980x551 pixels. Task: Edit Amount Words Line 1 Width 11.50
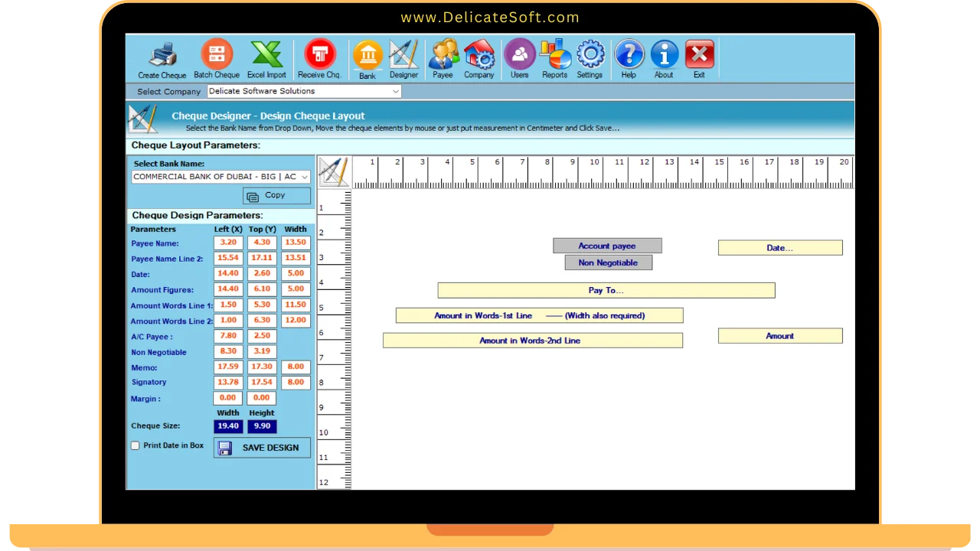coord(296,305)
